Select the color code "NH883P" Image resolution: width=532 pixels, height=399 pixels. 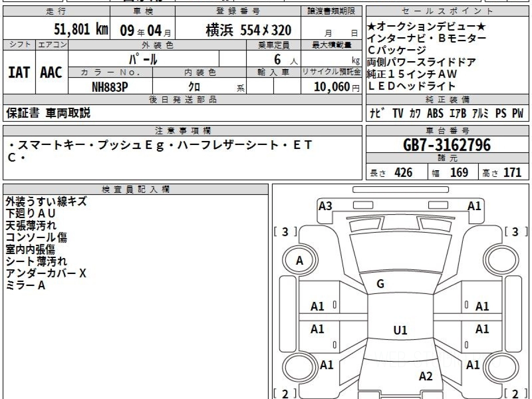click(110, 87)
